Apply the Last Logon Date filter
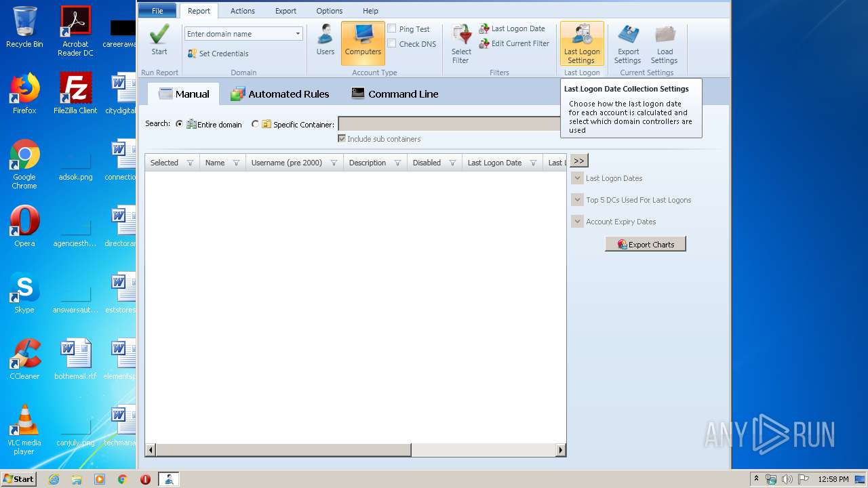The width and height of the screenshot is (868, 488). point(512,28)
